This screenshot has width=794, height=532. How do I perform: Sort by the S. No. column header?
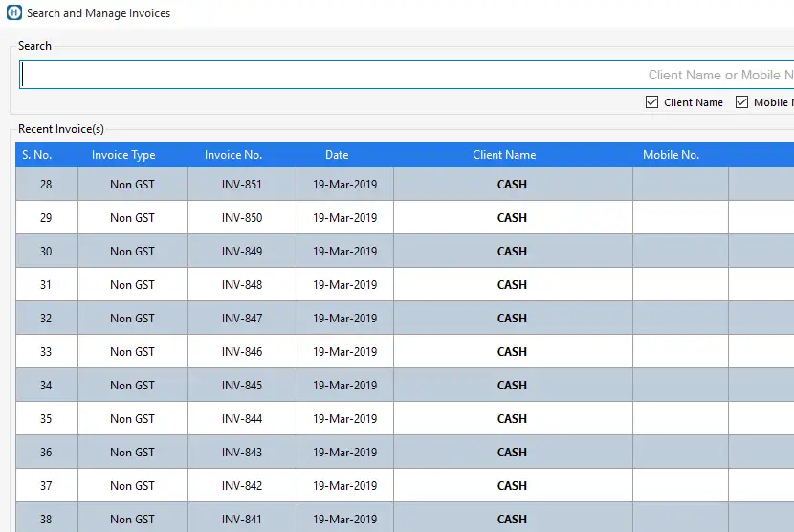pos(37,155)
